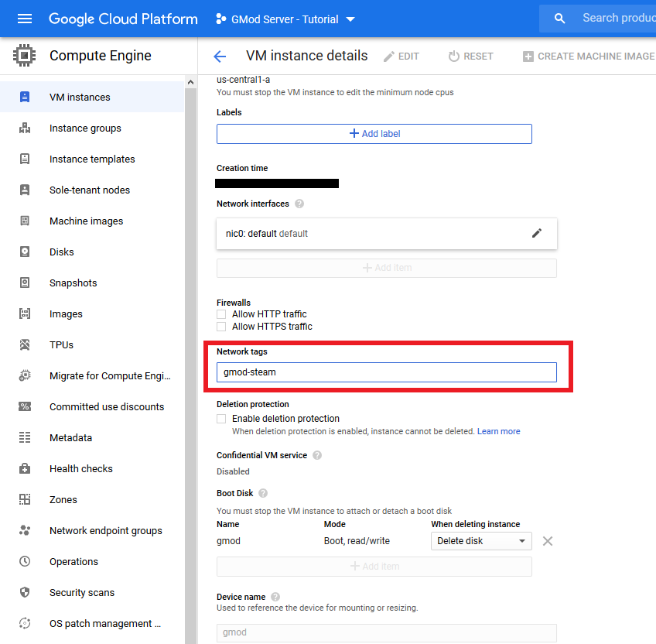Click the RESET button

[x=470, y=56]
